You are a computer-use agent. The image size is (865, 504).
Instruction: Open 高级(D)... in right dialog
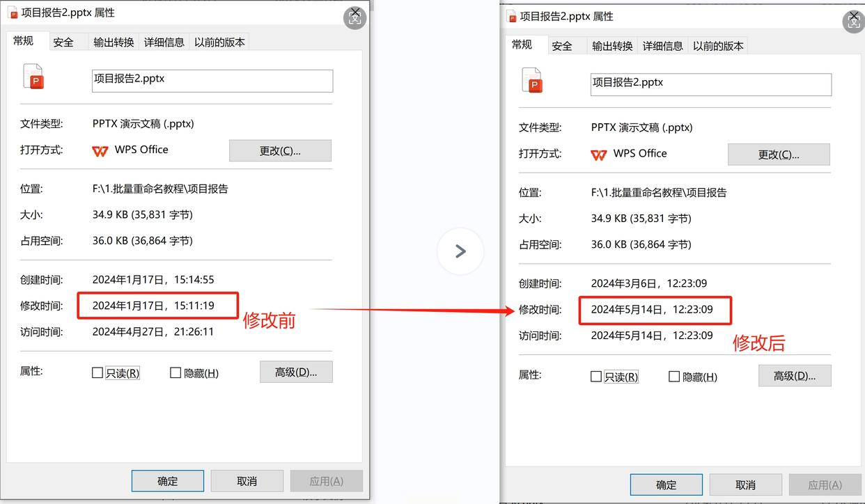tap(795, 376)
